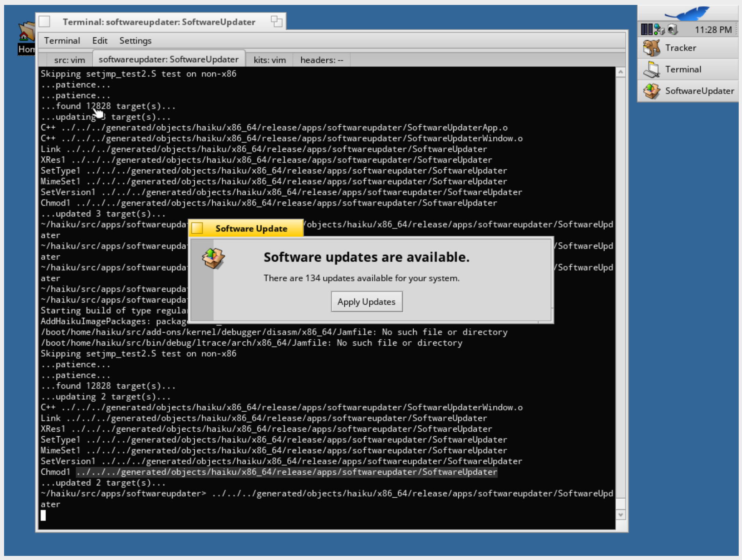Click the Terminal window title tab text
Screen dimensions: 742x560
pyautogui.click(x=159, y=22)
